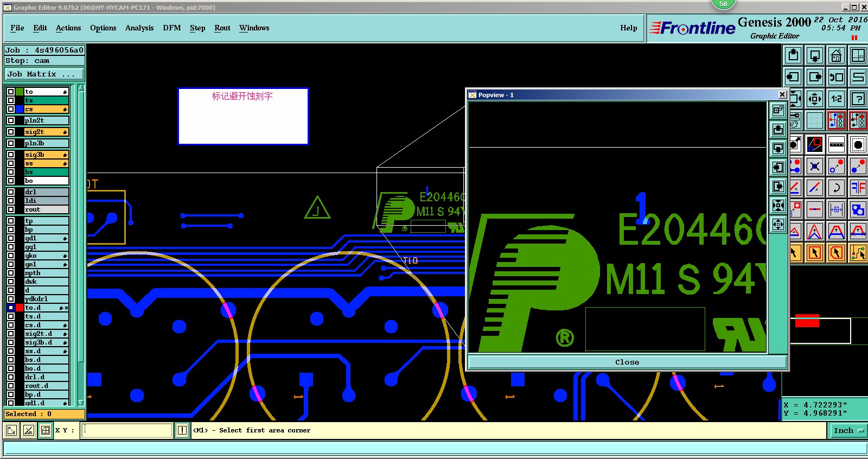Screen dimensions: 868x459
Task: Open the Analysis menu
Action: (139, 28)
